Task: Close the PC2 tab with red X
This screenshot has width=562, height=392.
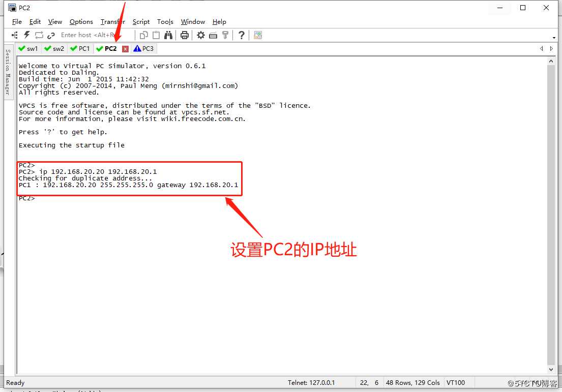Action: pos(125,49)
